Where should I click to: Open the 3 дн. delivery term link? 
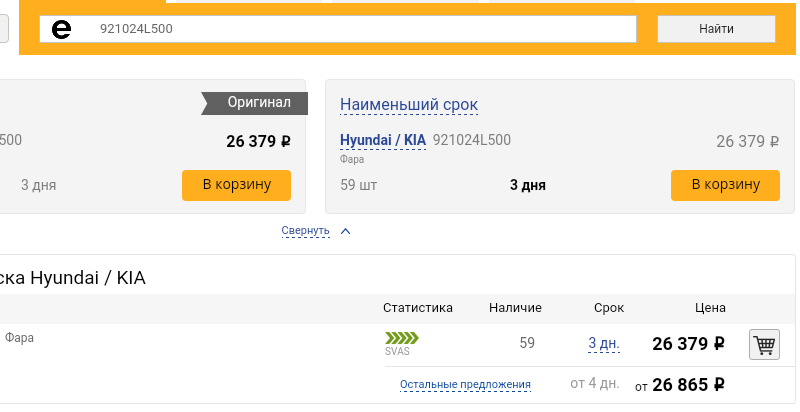[x=604, y=344]
